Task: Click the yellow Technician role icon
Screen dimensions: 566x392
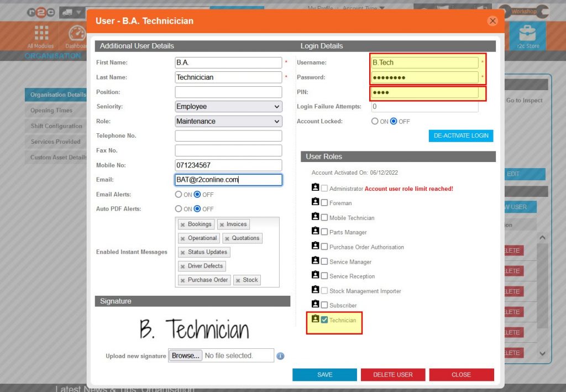Action: tap(315, 320)
